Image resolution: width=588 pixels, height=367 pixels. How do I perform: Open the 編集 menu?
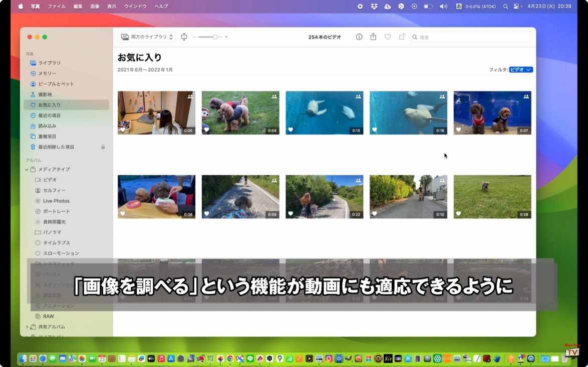[x=78, y=7]
